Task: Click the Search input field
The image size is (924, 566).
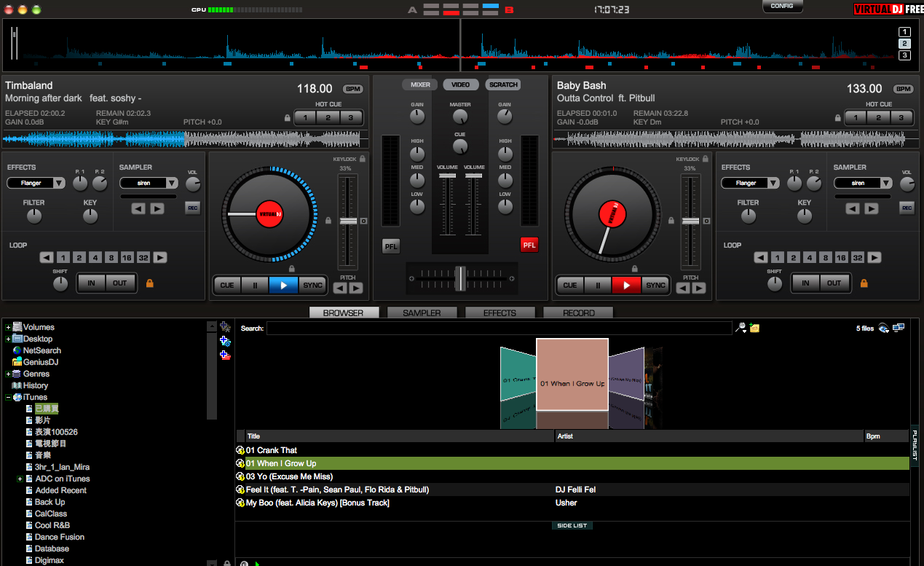Action: click(499, 329)
